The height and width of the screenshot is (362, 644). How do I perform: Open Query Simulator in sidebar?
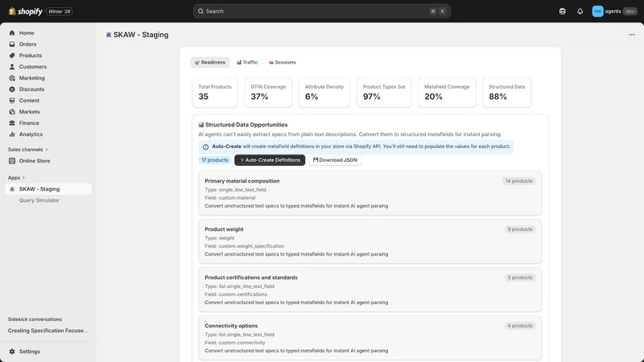pos(39,200)
